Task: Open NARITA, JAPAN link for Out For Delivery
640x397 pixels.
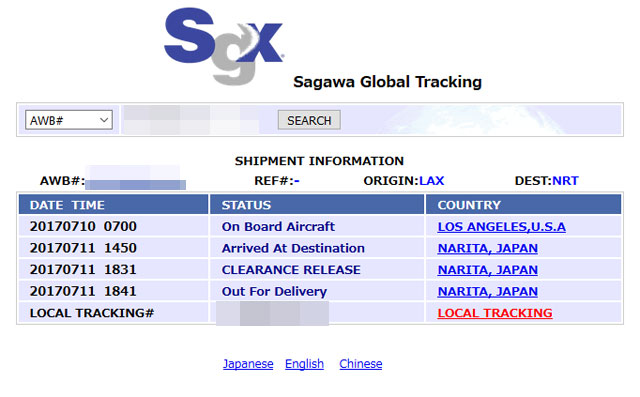Action: click(x=487, y=292)
